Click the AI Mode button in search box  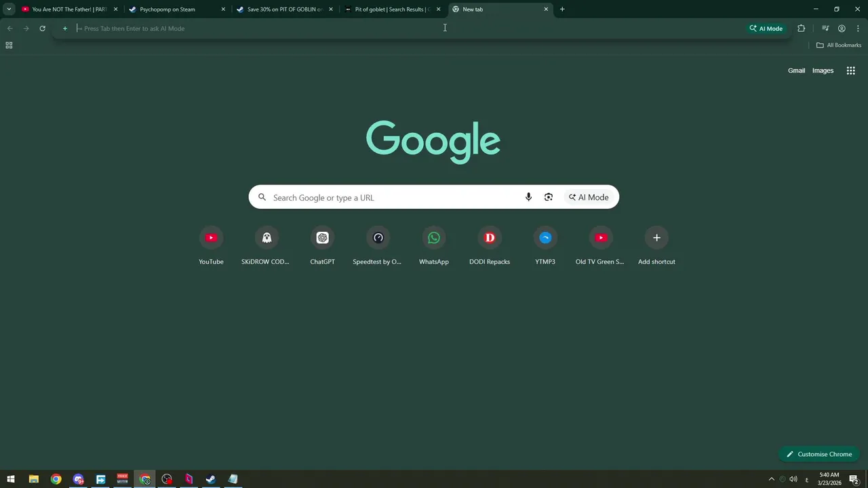click(x=589, y=197)
